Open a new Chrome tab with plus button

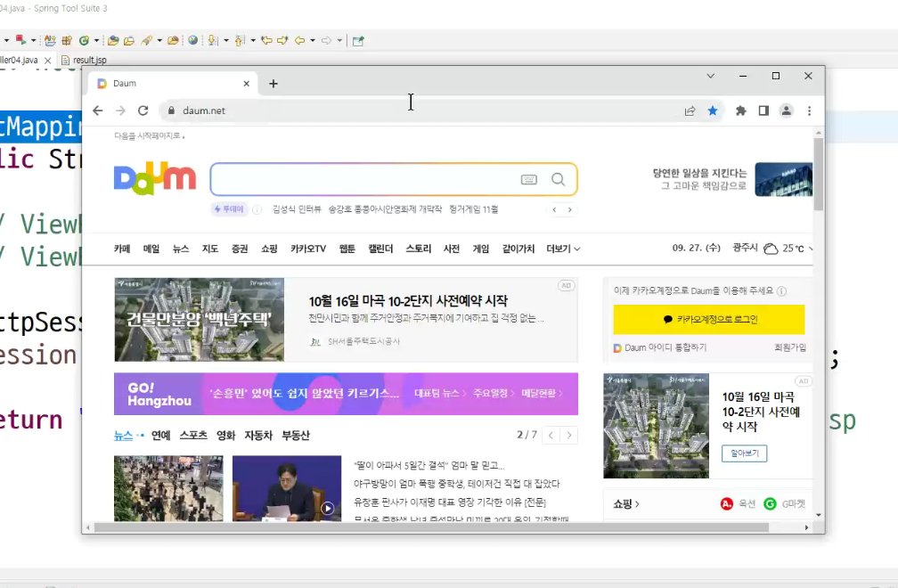(273, 84)
